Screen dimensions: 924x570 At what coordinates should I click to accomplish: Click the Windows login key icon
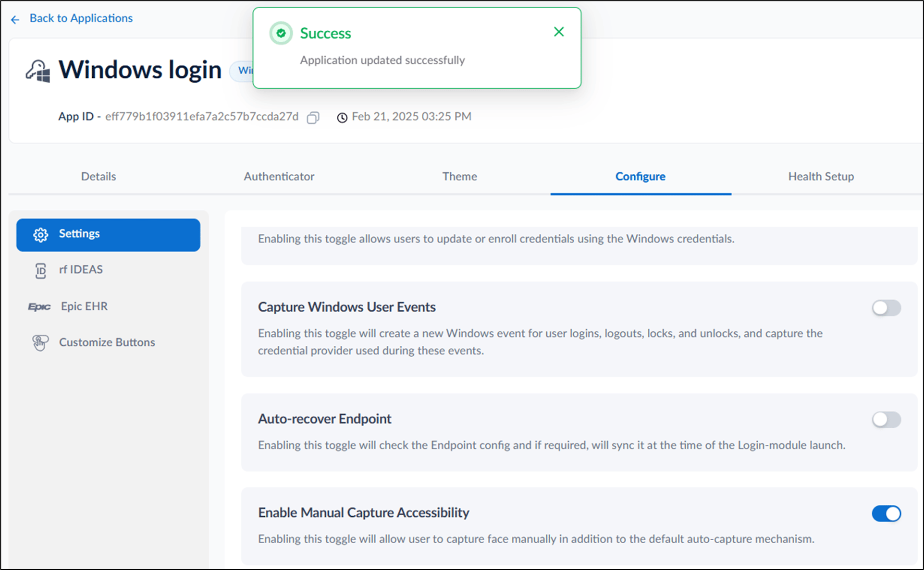[x=38, y=71]
